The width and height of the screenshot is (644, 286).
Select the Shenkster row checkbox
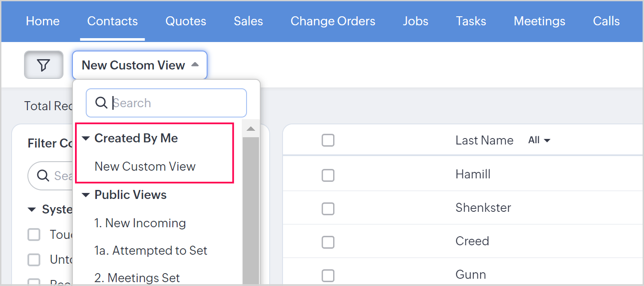[x=328, y=208]
